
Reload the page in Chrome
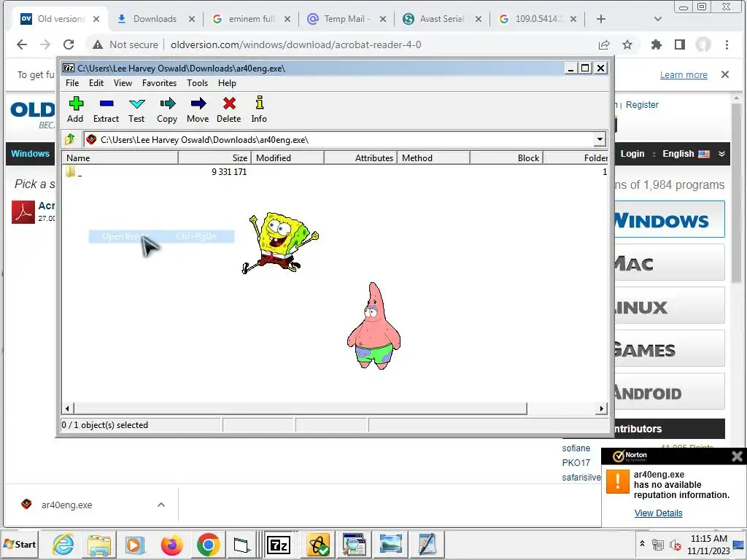click(69, 44)
